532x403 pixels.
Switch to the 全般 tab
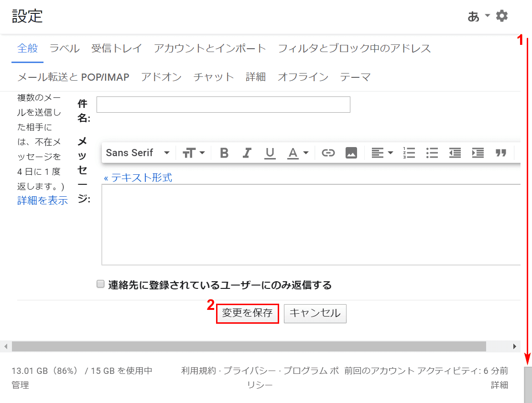(27, 48)
